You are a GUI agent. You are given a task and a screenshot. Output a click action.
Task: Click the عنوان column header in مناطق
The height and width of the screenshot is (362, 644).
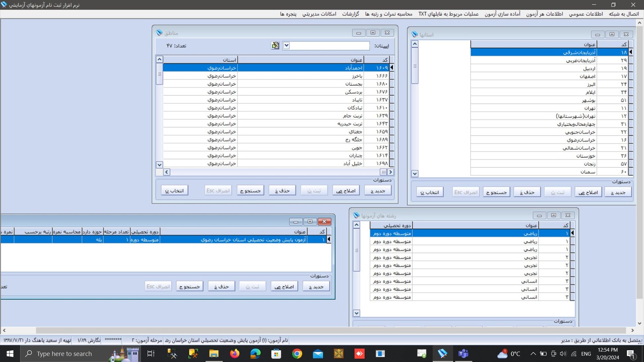300,60
